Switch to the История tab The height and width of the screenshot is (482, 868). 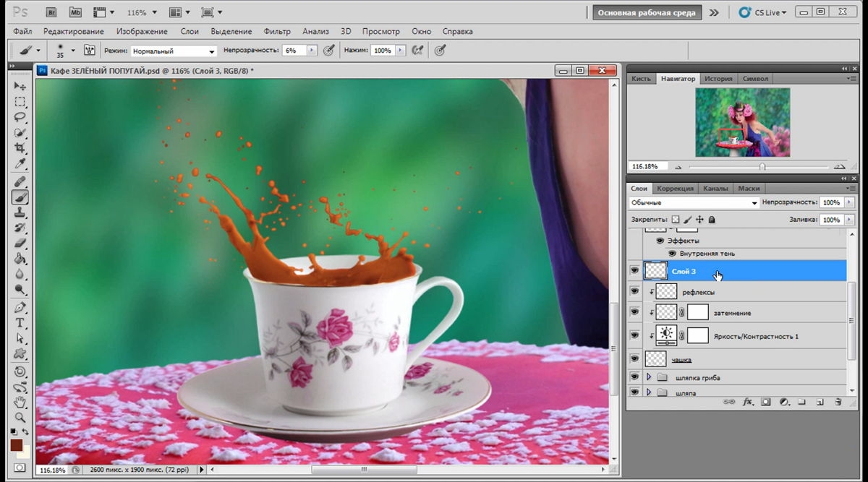[719, 78]
